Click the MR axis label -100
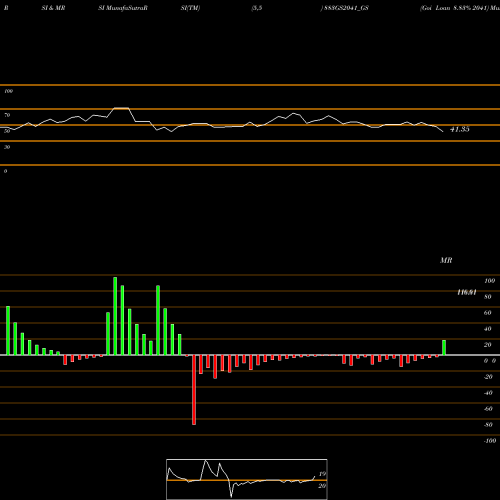The image size is (500, 500). [489, 441]
